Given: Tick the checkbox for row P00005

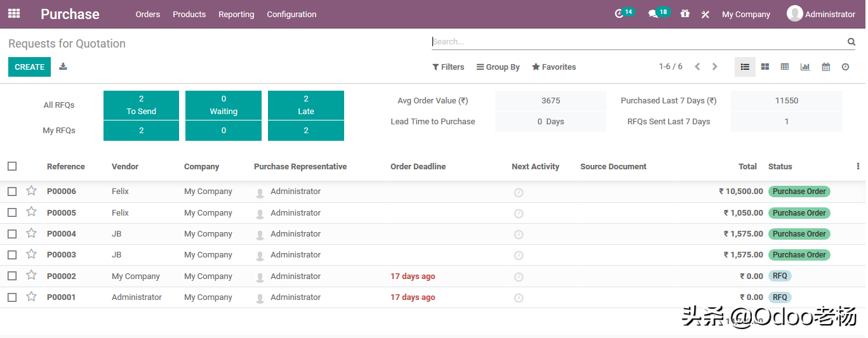Looking at the screenshot, I should tap(12, 212).
